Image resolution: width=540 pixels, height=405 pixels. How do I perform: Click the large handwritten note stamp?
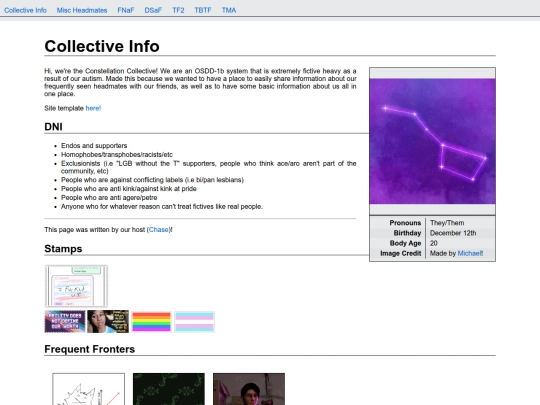(x=76, y=286)
